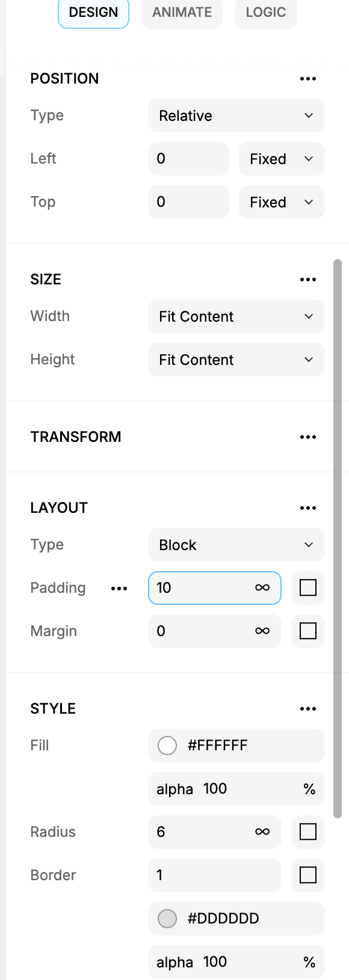Open the Position Type Relative dropdown
349x980 pixels.
point(236,115)
